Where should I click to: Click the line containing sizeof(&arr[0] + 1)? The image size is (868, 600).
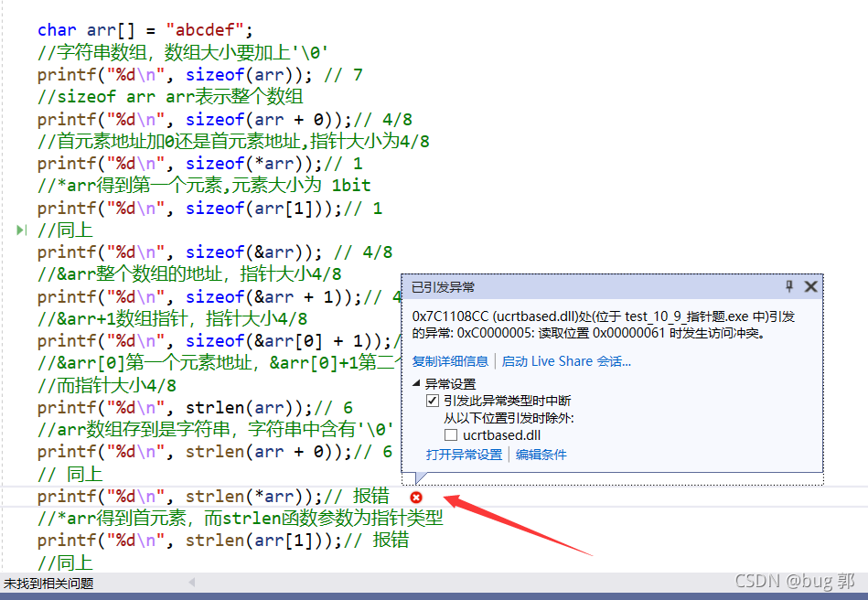point(220,341)
